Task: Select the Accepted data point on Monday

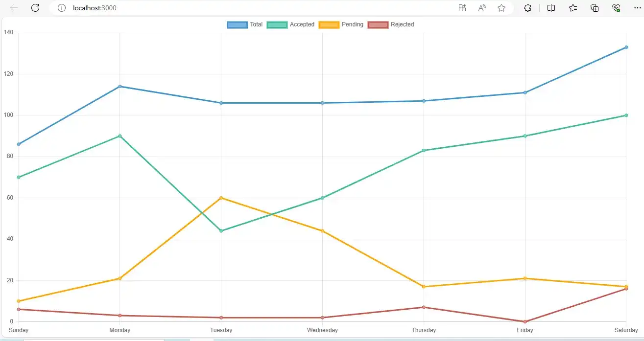Action: click(x=120, y=136)
